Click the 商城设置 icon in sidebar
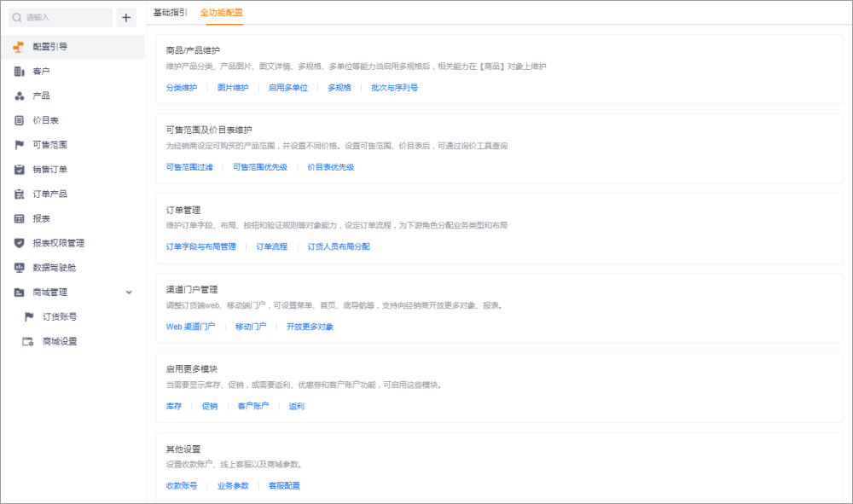853x504 pixels. 28,341
